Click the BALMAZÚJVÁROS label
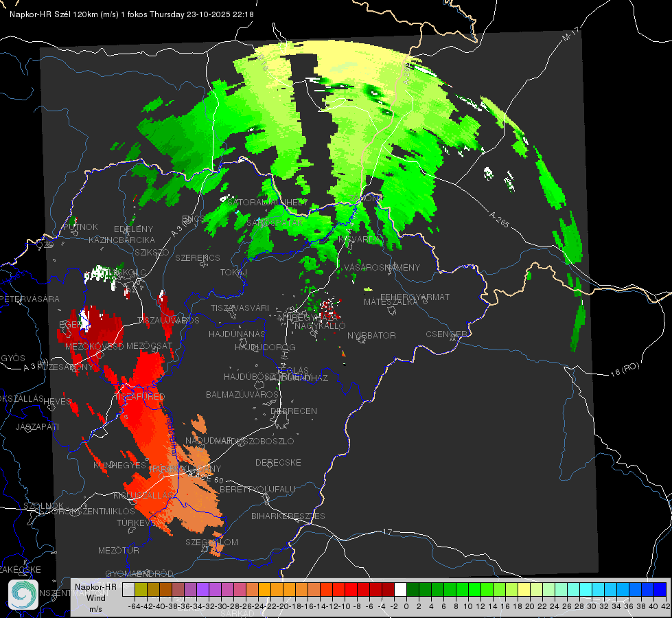Image resolution: width=672 pixels, height=618 pixels. click(x=242, y=394)
